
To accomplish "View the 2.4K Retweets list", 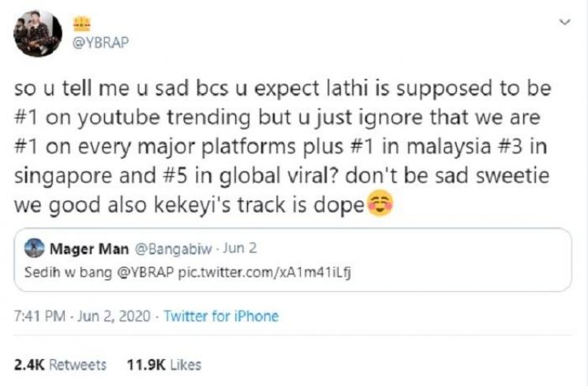I will (x=60, y=365).
